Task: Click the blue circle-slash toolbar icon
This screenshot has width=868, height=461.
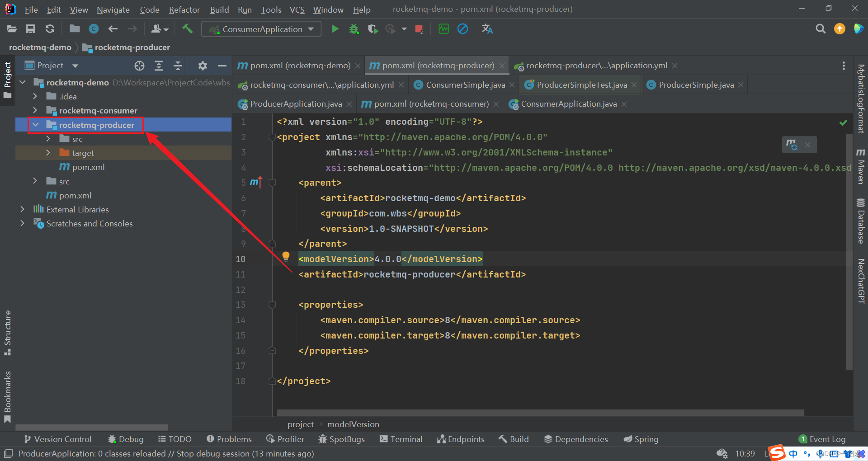Action: [462, 29]
